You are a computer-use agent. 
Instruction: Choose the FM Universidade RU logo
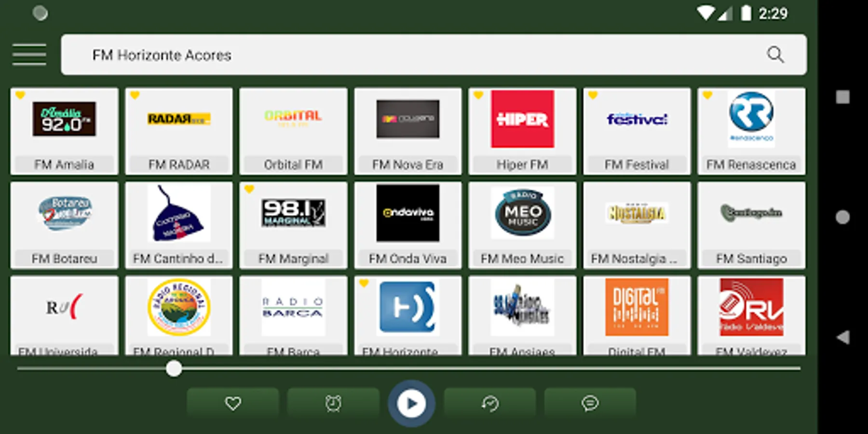point(64,307)
